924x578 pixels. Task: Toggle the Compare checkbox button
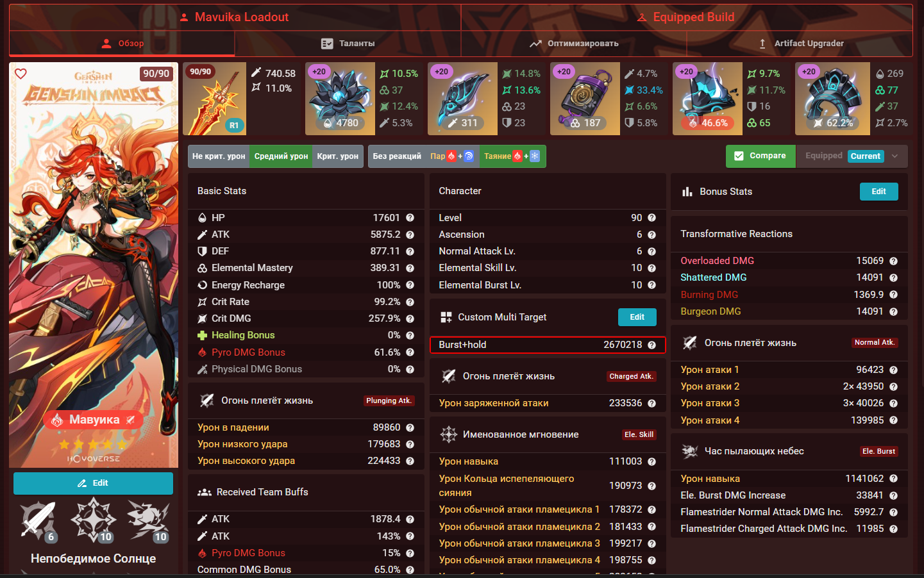pos(760,156)
